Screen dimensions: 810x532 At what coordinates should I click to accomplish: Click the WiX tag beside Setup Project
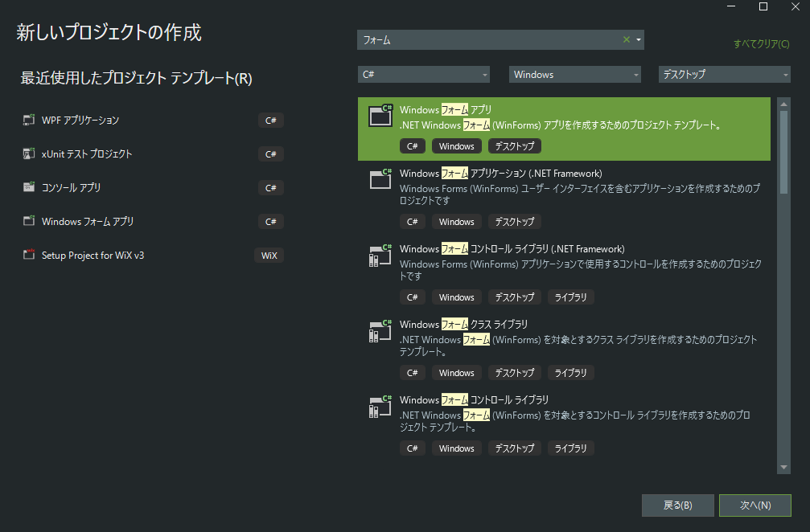coord(269,256)
